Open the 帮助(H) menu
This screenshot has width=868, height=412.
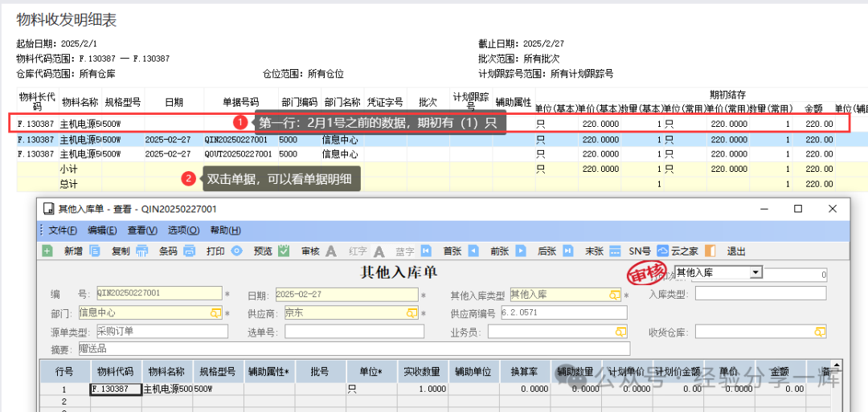point(225,230)
